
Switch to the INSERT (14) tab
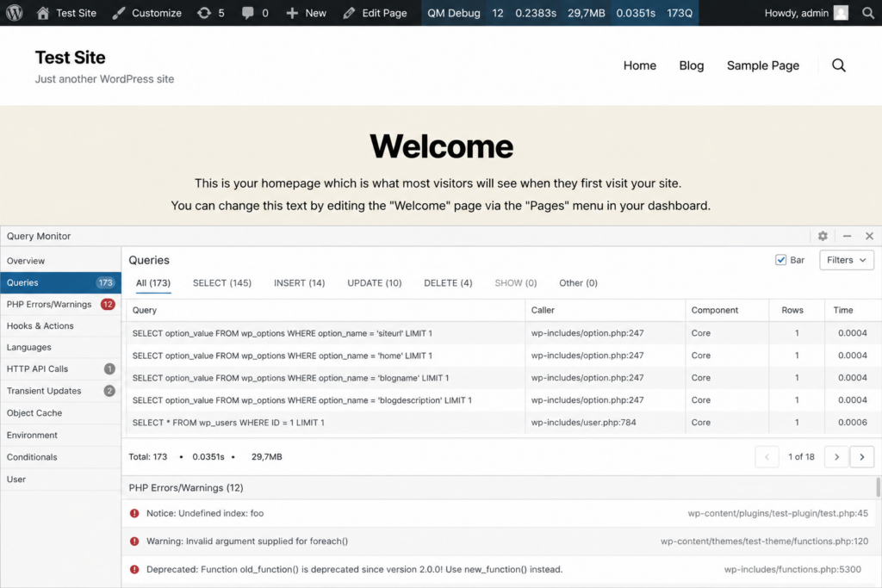299,282
